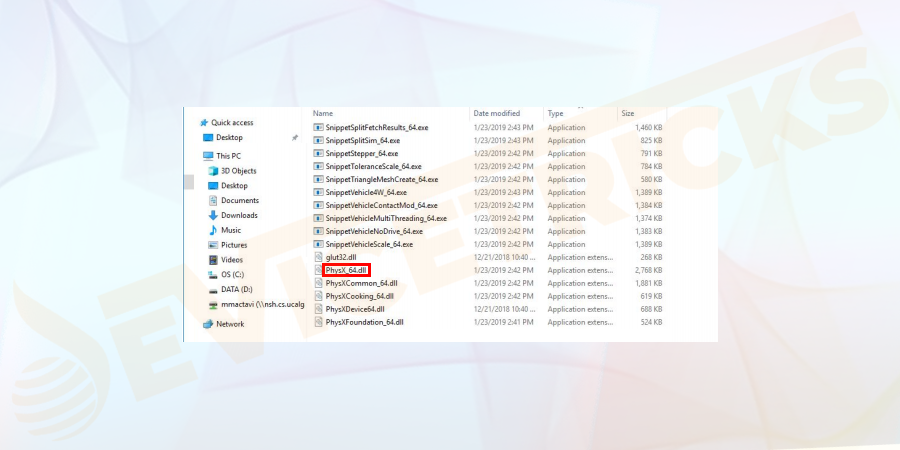Open Pictures in the navigation pane

coord(234,245)
